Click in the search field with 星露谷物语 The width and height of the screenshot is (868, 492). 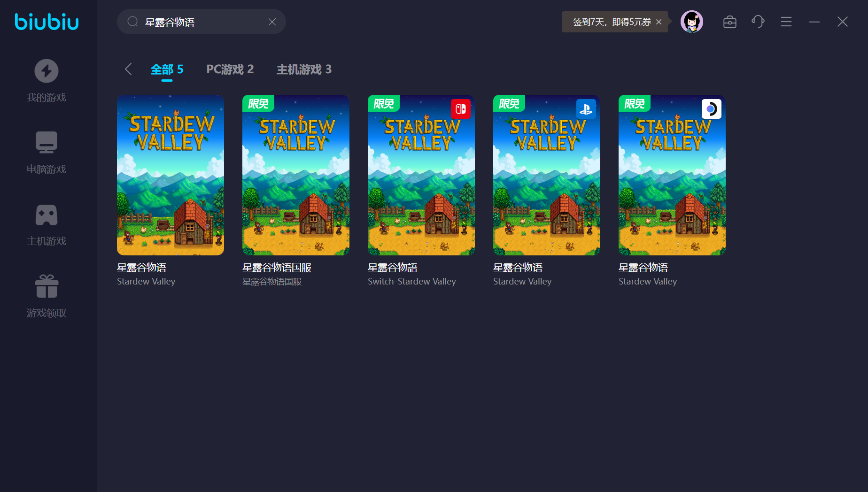click(202, 22)
